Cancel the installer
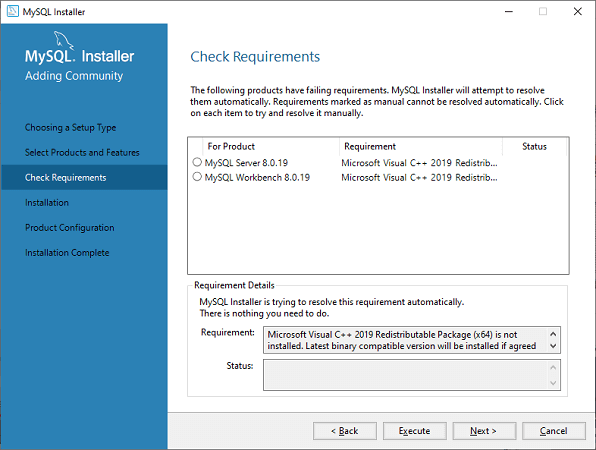The width and height of the screenshot is (596, 450). tap(554, 431)
